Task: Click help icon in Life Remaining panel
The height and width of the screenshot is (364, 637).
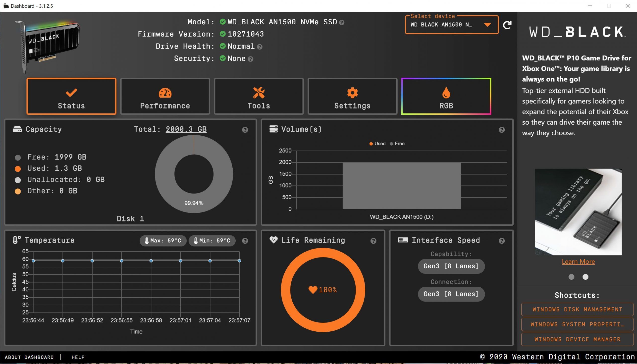Action: tap(373, 241)
